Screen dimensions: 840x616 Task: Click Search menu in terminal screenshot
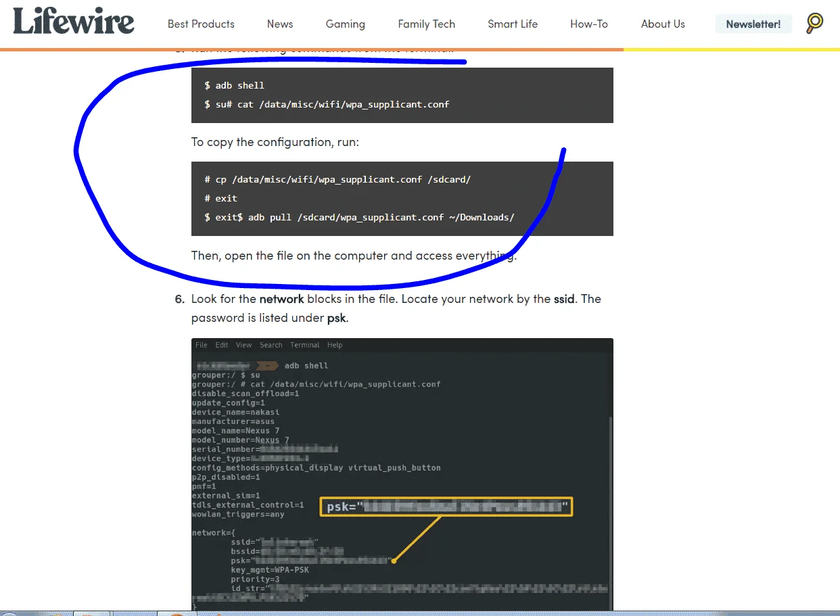coord(271,345)
